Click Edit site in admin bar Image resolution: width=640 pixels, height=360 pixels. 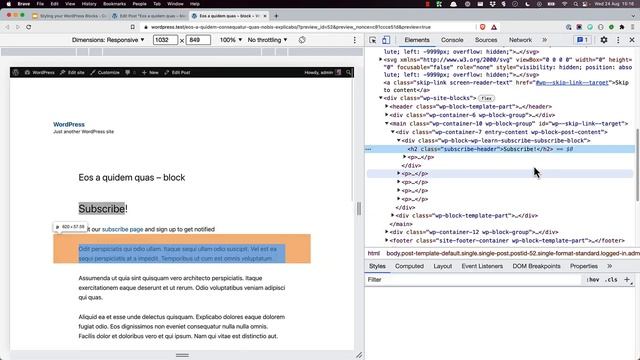pyautogui.click(x=72, y=72)
